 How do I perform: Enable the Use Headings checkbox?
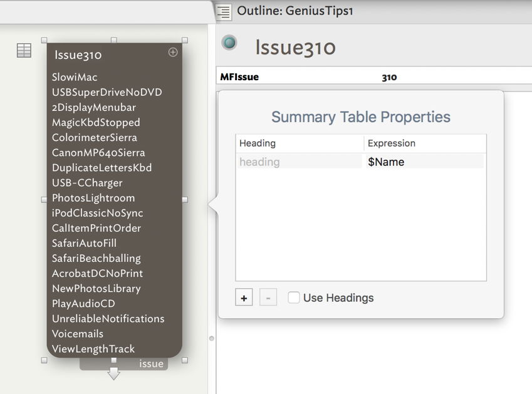293,298
